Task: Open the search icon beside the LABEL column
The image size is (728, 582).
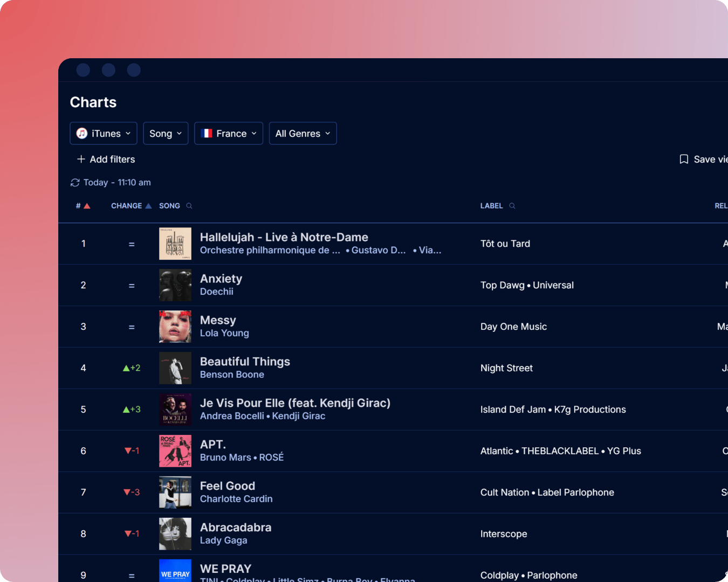Action: [511, 206]
